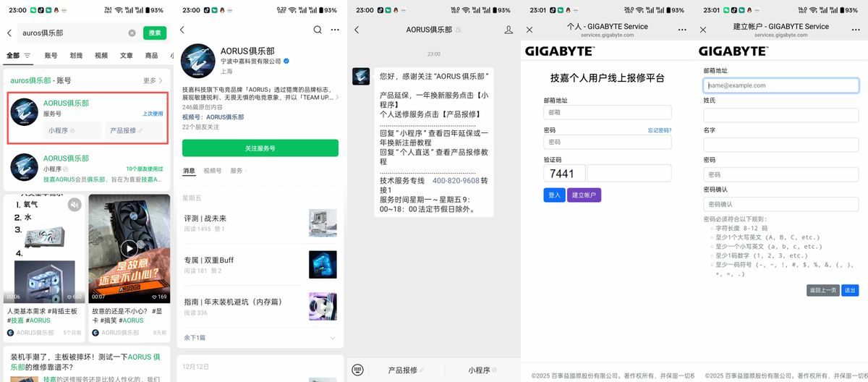Close the 个人 - GIGABYTE Service page
This screenshot has width=868, height=382.
coord(529,30)
